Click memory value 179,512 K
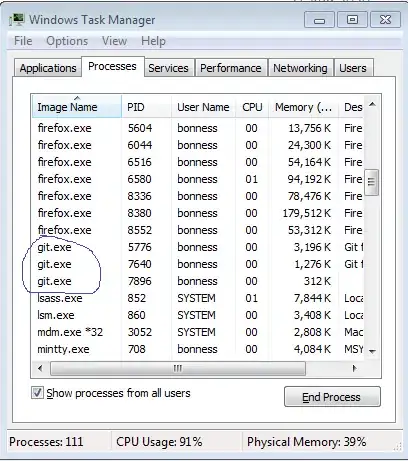Viewport: 408px width, 461px height. click(307, 213)
